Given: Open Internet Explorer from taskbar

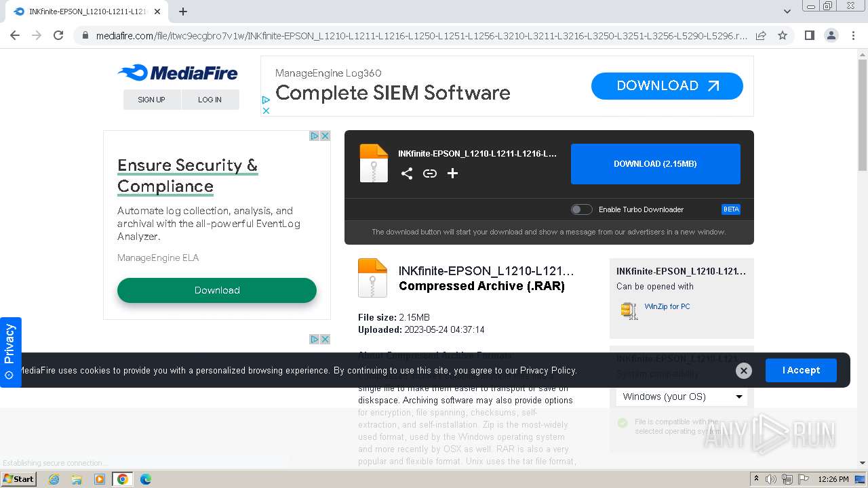Looking at the screenshot, I should pos(54,479).
